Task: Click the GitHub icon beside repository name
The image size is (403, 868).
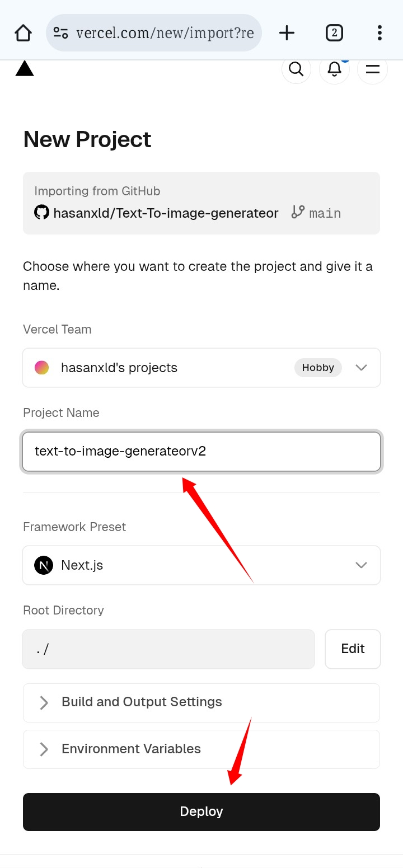Action: click(42, 213)
